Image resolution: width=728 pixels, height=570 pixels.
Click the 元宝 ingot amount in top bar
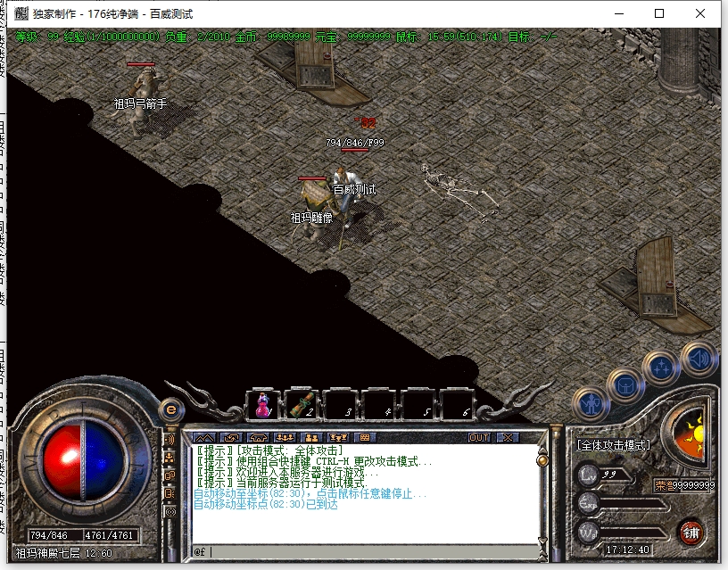click(x=353, y=37)
